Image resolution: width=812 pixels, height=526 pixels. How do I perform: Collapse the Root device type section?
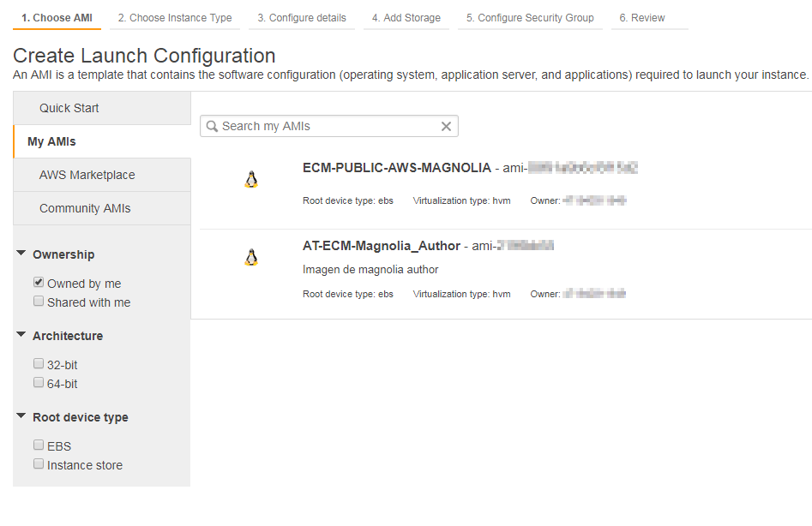pyautogui.click(x=21, y=415)
